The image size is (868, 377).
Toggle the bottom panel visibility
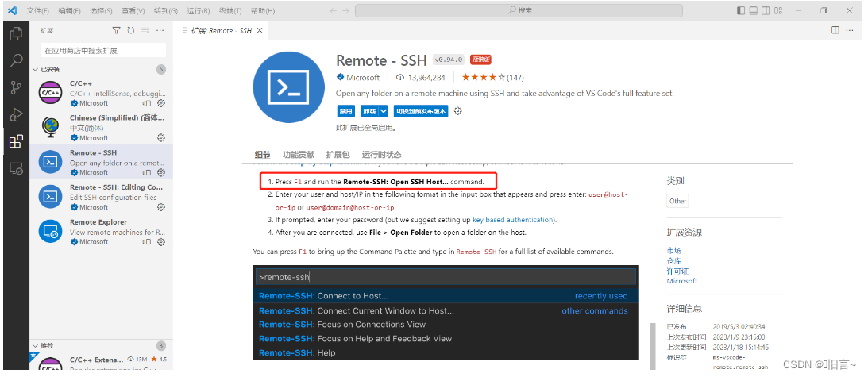[x=754, y=10]
